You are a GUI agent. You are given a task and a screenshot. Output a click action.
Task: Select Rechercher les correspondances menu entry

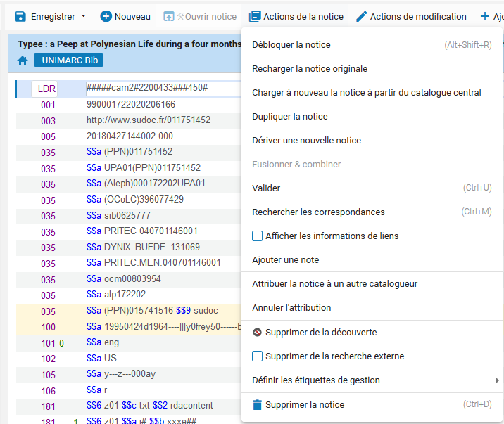tap(318, 212)
